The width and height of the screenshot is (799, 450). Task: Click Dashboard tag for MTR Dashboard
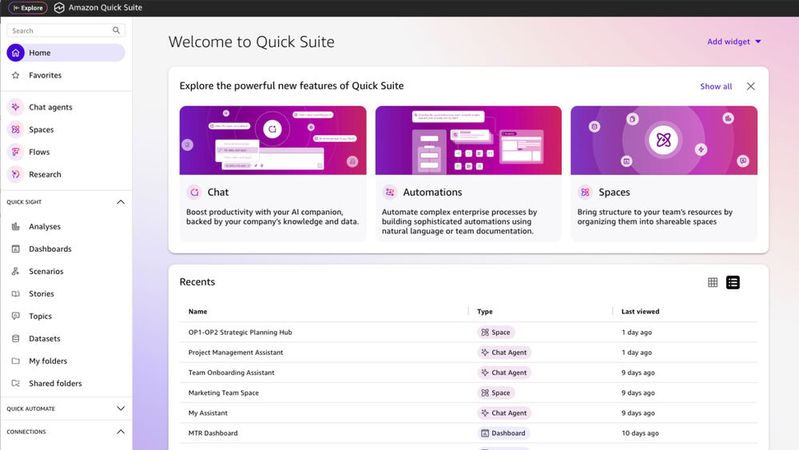[503, 433]
